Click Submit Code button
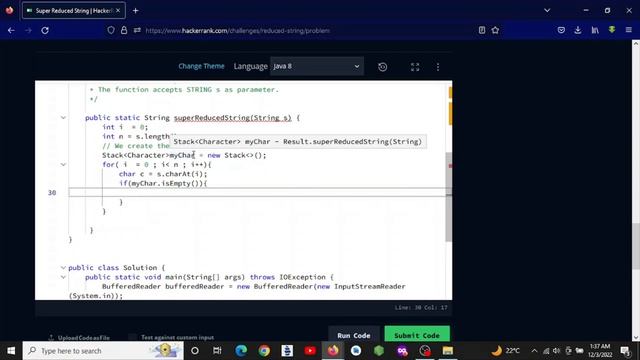 (x=417, y=335)
